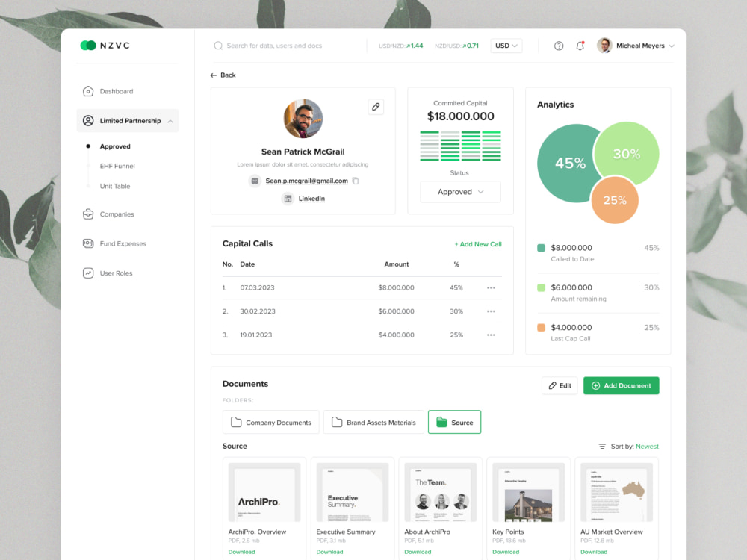The height and width of the screenshot is (560, 747).
Task: Click the help question mark icon
Action: pos(558,46)
